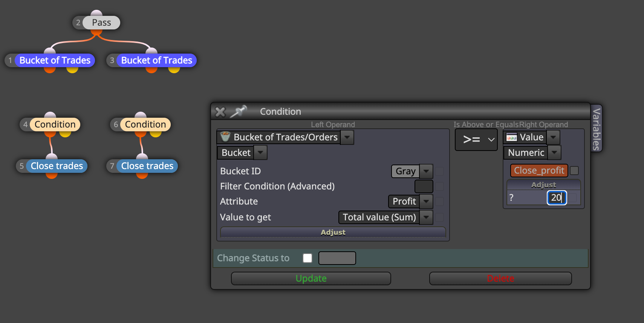Viewport: 644px width, 323px height.
Task: Click the Bucket ID label
Action: pyautogui.click(x=240, y=171)
